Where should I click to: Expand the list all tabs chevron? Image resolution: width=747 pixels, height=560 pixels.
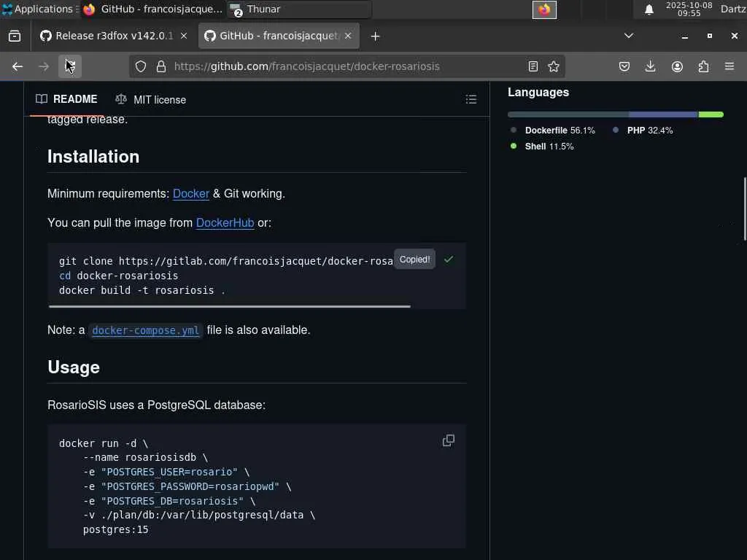629,36
